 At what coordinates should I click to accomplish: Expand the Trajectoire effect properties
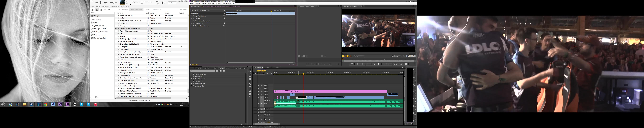click(x=191, y=16)
